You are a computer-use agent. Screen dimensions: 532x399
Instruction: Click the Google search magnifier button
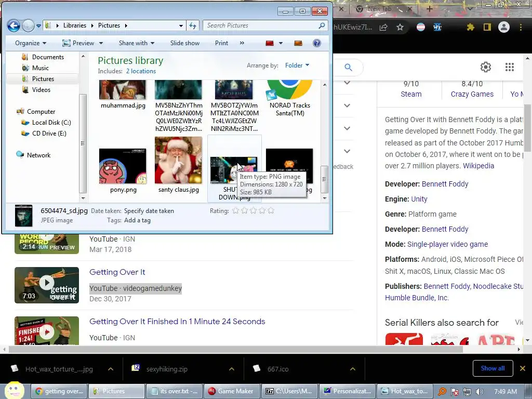348,67
